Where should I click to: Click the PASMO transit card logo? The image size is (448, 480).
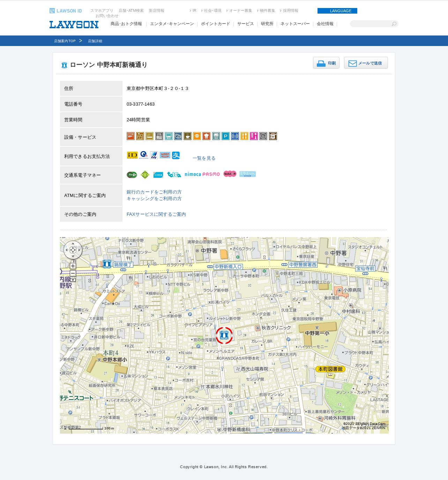[211, 174]
